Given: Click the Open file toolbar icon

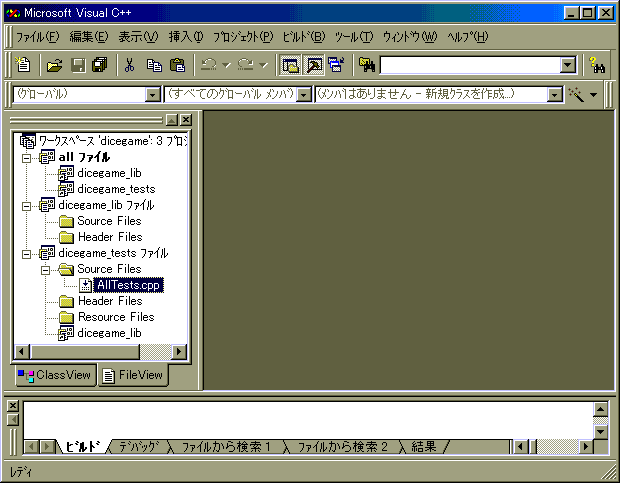Looking at the screenshot, I should click(55, 65).
